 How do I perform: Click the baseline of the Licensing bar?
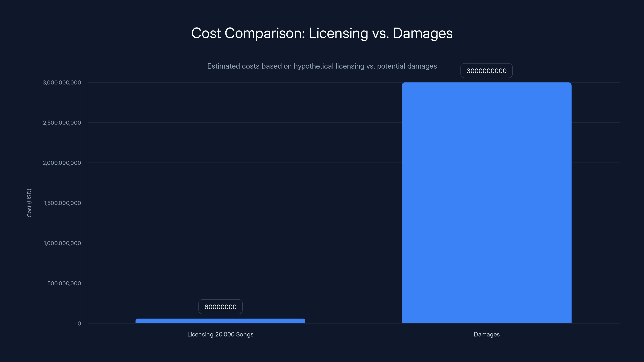[220, 323]
